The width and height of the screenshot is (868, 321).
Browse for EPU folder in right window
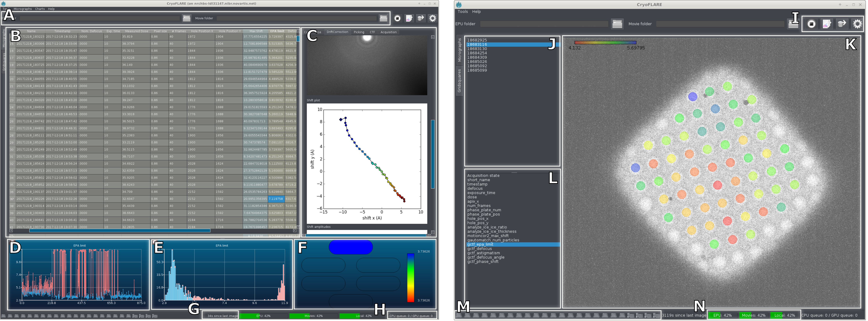point(617,24)
